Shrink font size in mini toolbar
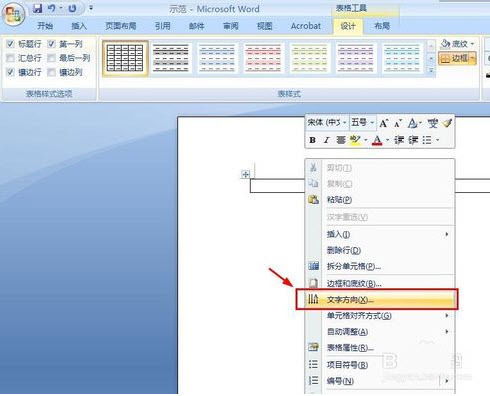 pos(398,124)
